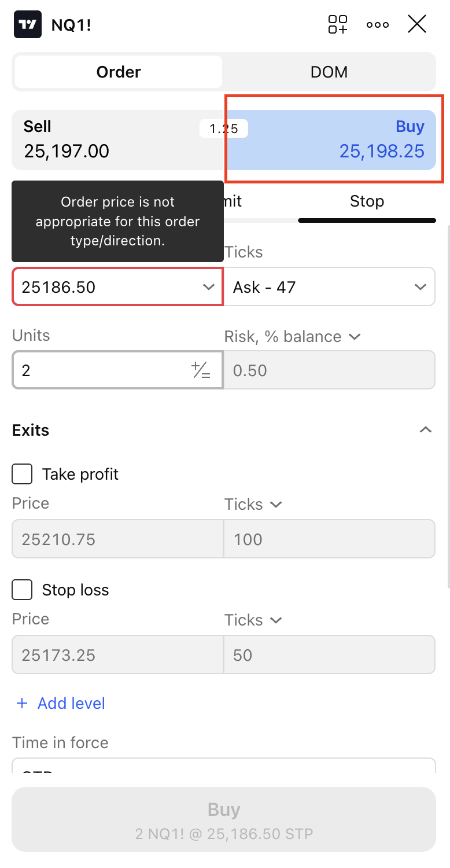Enable the Take profit checkbox
This screenshot has width=450, height=868.
pyautogui.click(x=23, y=475)
